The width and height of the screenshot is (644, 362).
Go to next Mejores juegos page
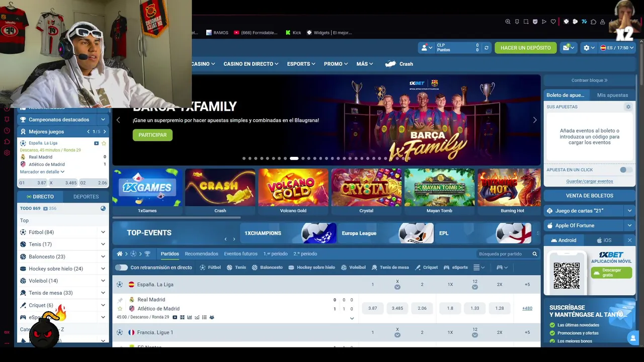104,132
